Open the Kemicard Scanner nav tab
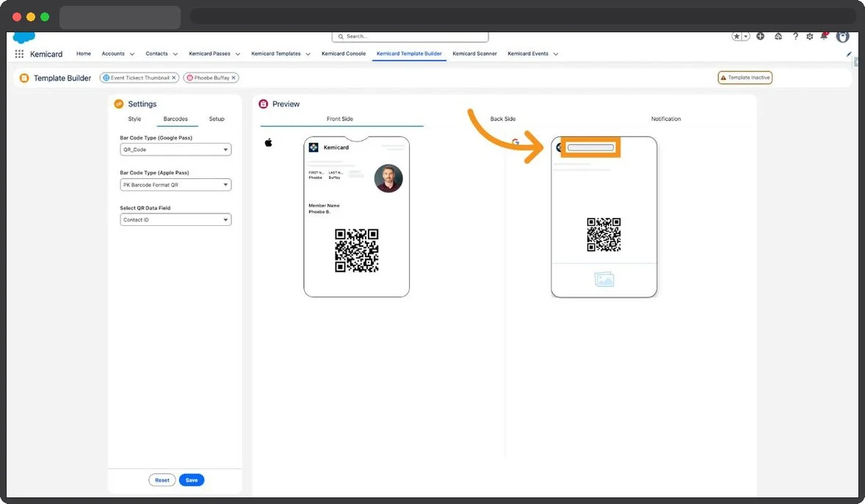The height and width of the screenshot is (504, 865). (474, 54)
